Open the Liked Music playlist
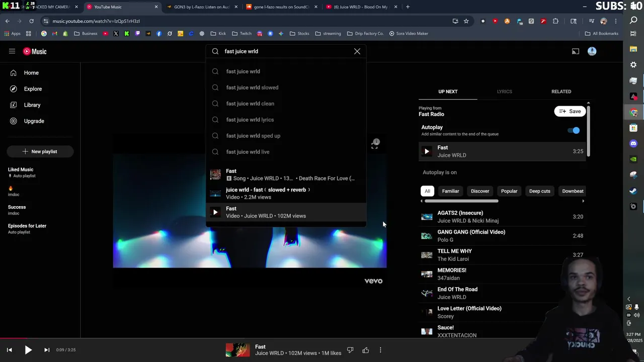This screenshot has width=644, height=362. pos(22,172)
